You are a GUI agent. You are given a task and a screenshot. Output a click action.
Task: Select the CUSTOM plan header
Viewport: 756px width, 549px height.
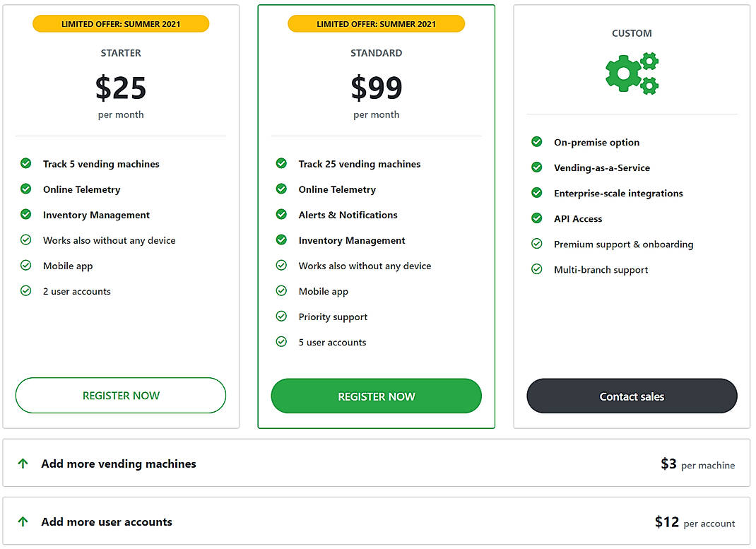[x=632, y=33]
